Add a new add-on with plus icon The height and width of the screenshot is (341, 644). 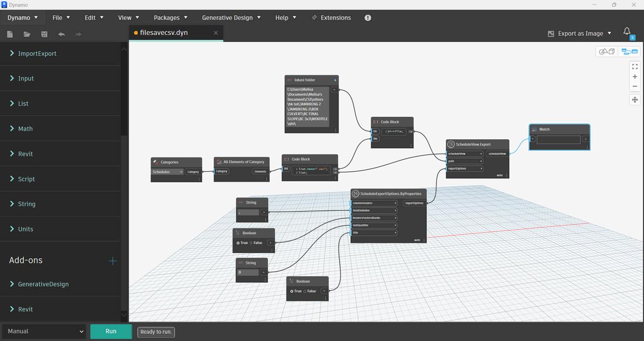point(112,261)
